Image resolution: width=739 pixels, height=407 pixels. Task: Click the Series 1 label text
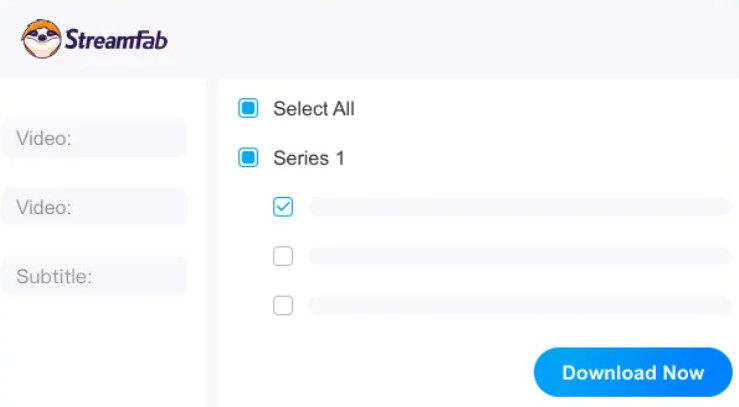click(x=309, y=158)
